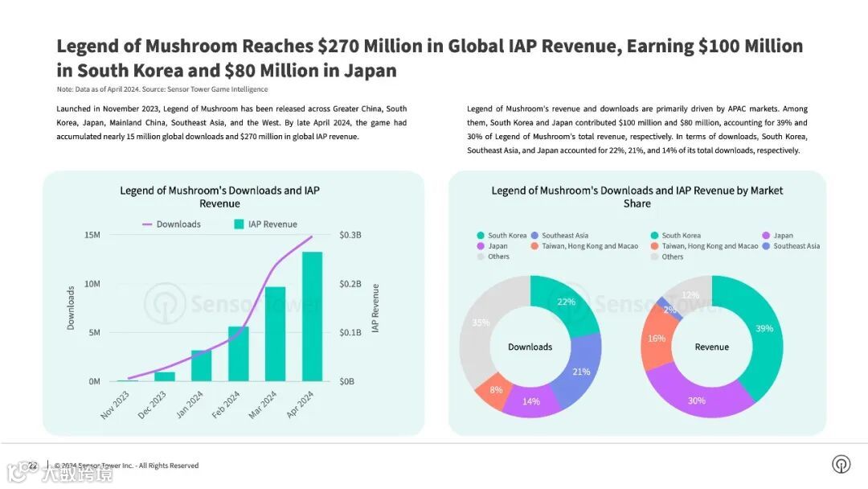Screen dimensions: 868x489
Task: Click the Apr 2024 axis label
Action: (x=300, y=405)
